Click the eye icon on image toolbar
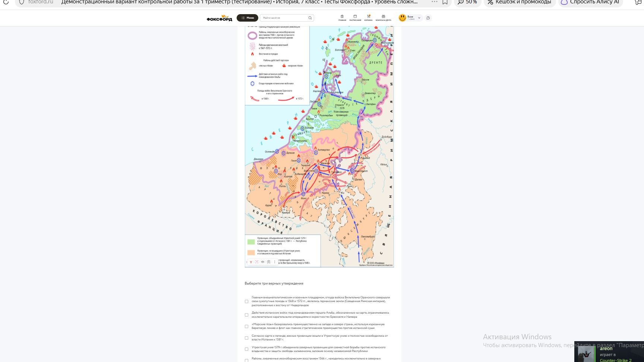This screenshot has height=362, width=644. pos(263,262)
